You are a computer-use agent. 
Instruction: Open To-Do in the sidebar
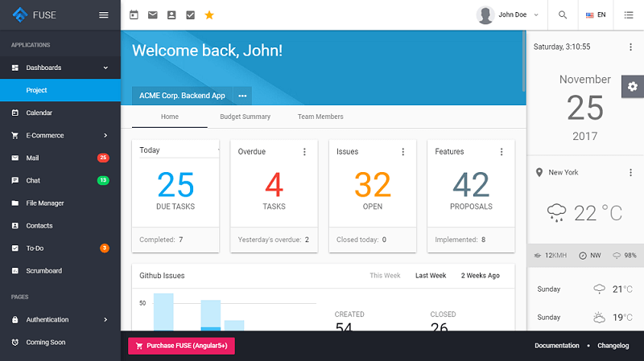(60, 248)
